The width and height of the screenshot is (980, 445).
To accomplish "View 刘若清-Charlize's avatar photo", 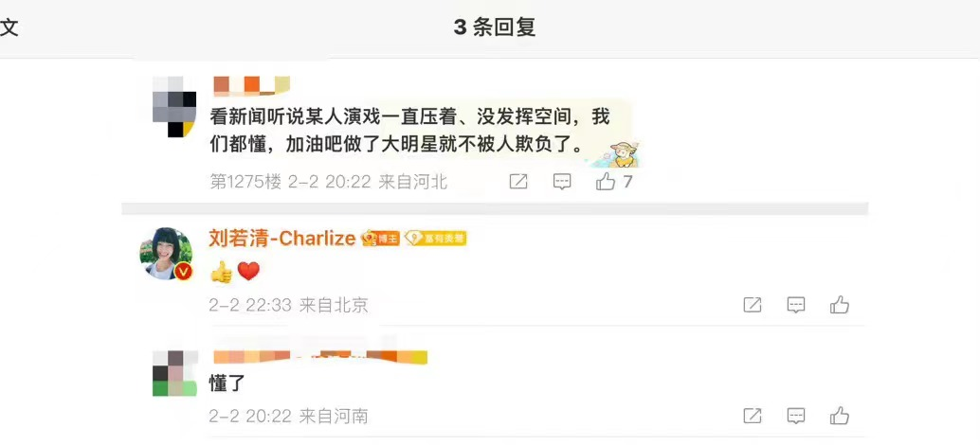I will pos(166,254).
